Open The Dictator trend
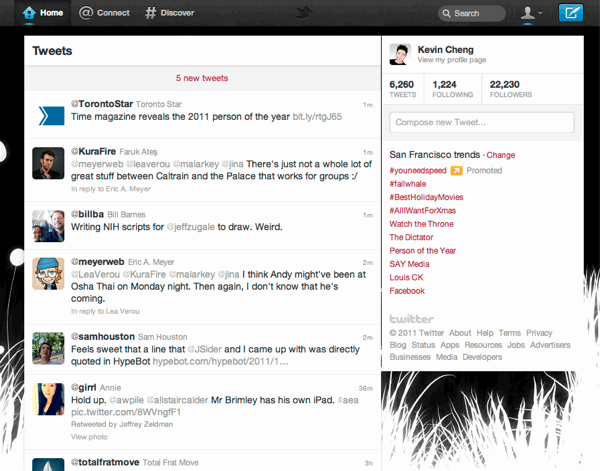The height and width of the screenshot is (471, 600). coord(411,238)
